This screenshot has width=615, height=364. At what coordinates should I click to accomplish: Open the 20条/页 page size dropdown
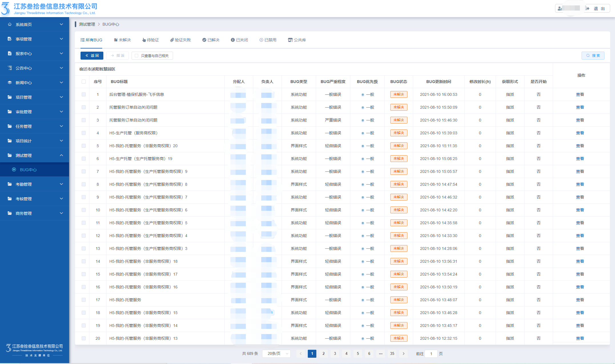[276, 354]
